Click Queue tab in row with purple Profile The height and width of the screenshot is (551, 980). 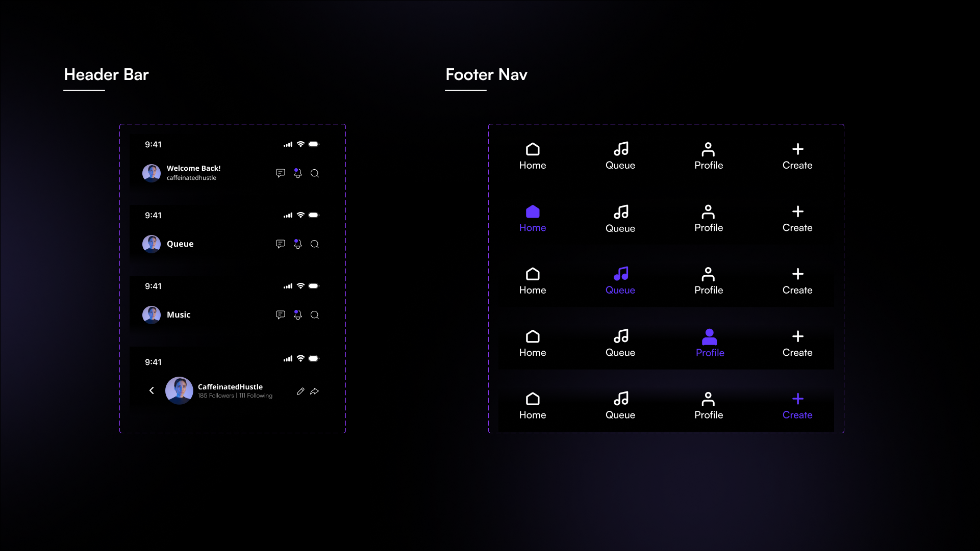[620, 344]
